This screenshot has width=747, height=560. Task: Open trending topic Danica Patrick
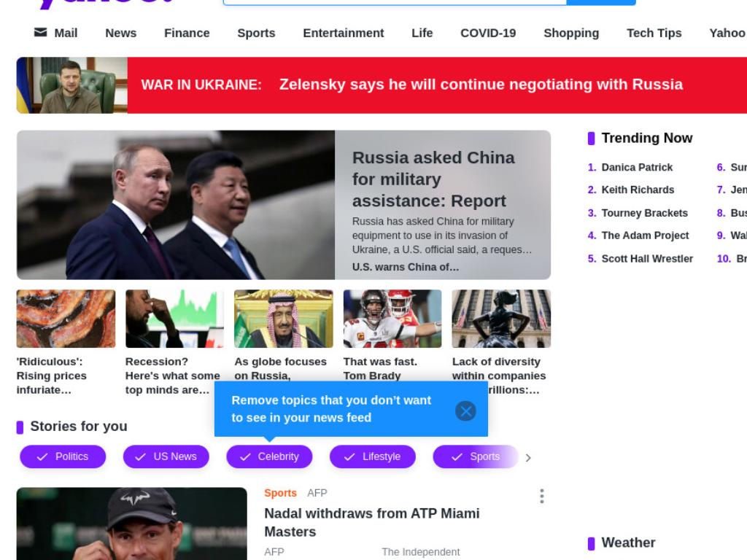[637, 167]
